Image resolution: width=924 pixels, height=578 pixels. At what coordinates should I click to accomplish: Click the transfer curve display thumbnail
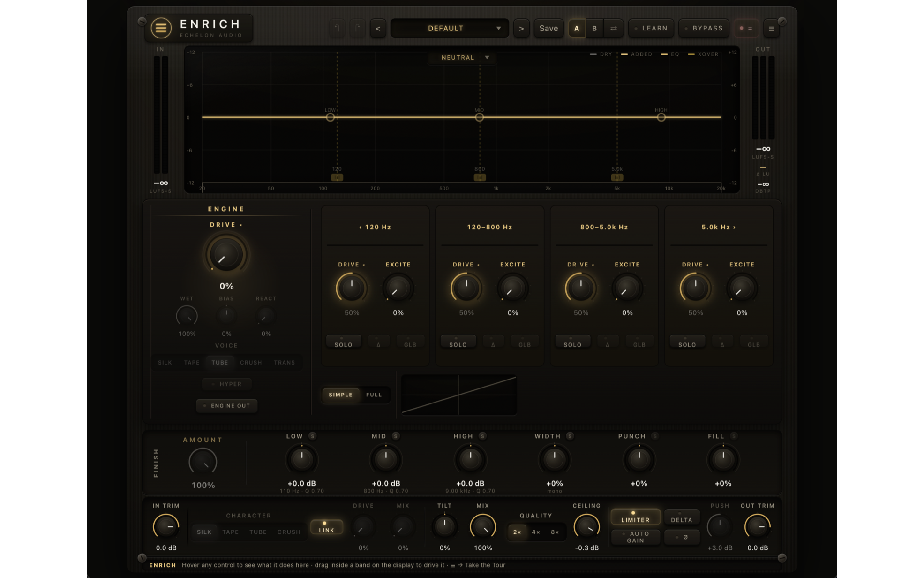coord(459,395)
